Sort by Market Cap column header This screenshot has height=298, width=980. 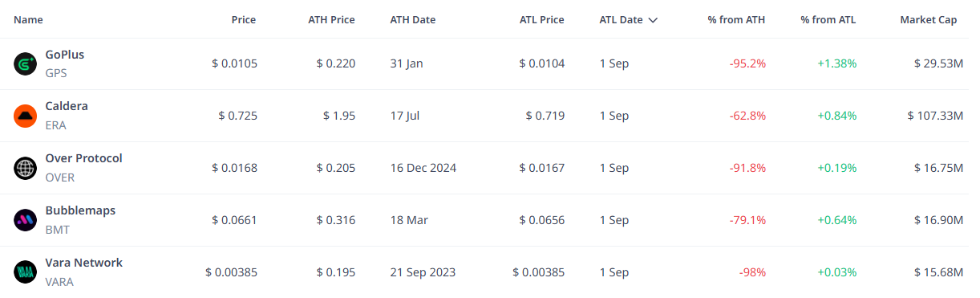tap(929, 19)
